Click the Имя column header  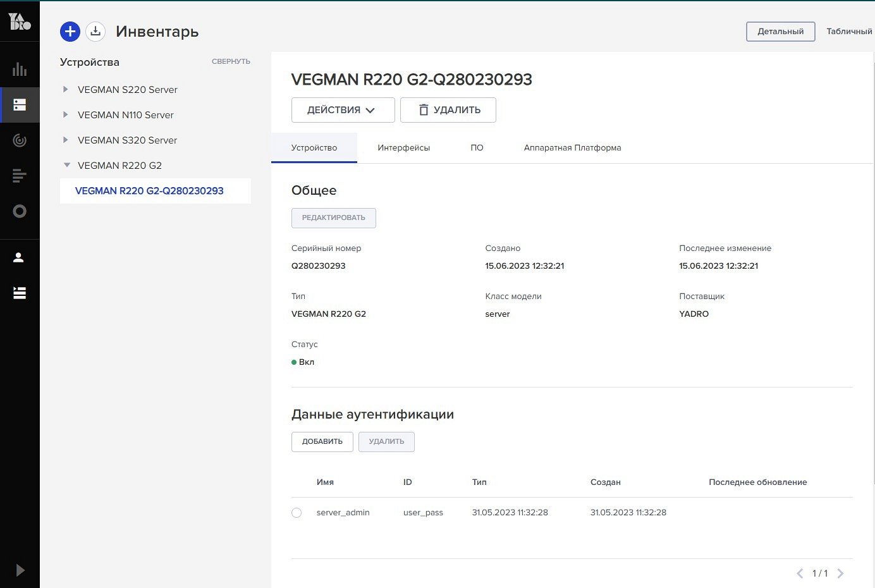[x=325, y=482]
